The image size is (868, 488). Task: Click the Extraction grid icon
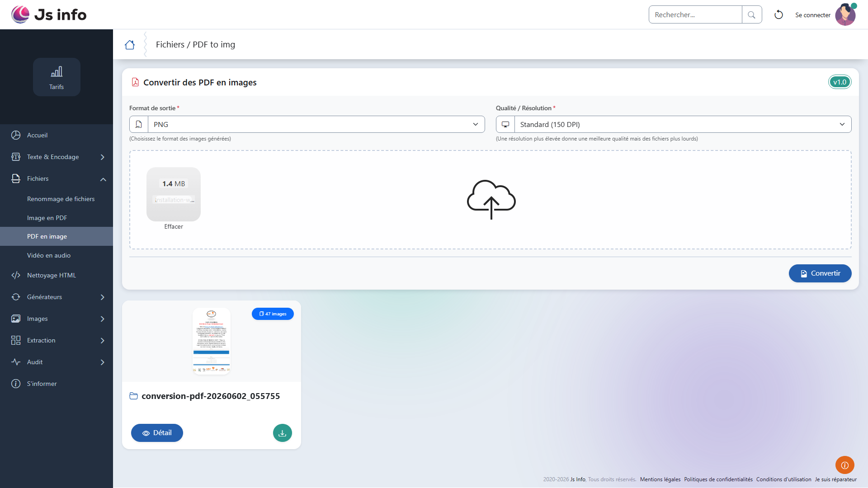16,340
